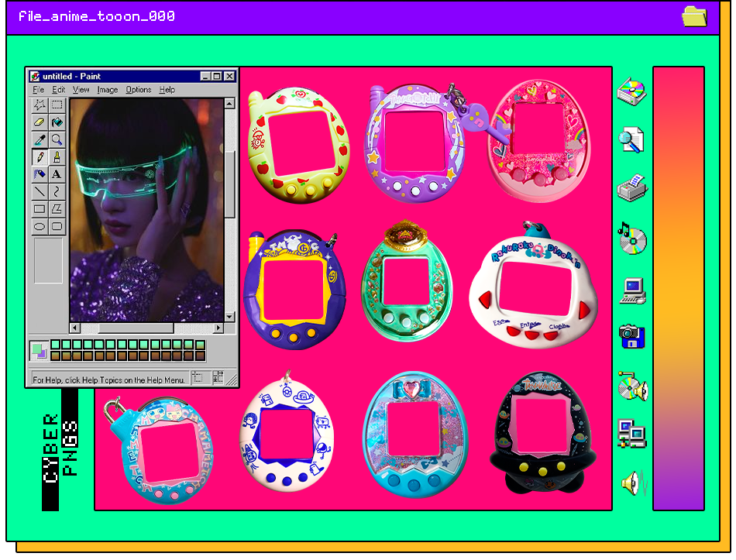Viewport: 736px width, 560px height.
Task: Select the teal pet with gold crown
Action: point(407,280)
